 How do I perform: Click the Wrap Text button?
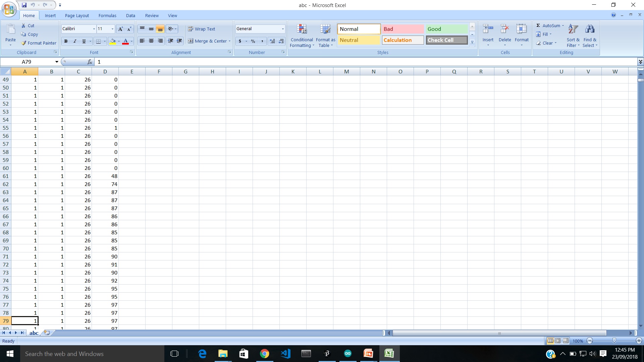point(201,29)
